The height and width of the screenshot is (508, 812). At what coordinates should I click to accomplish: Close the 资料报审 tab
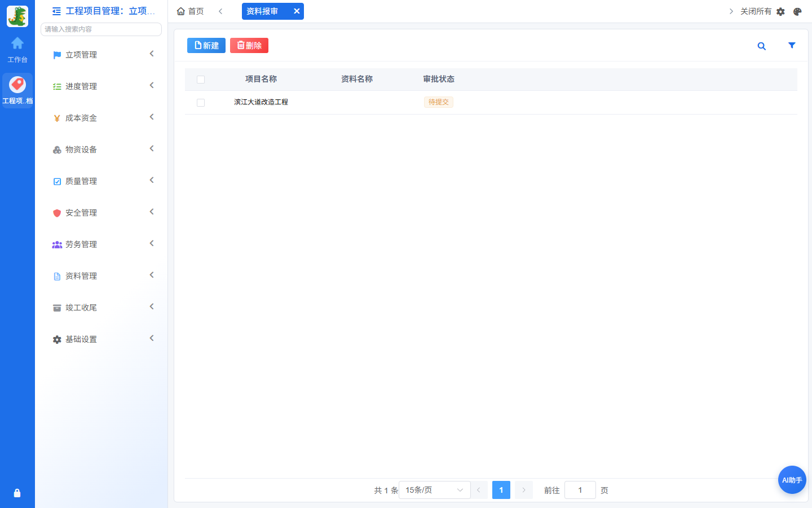pos(297,11)
